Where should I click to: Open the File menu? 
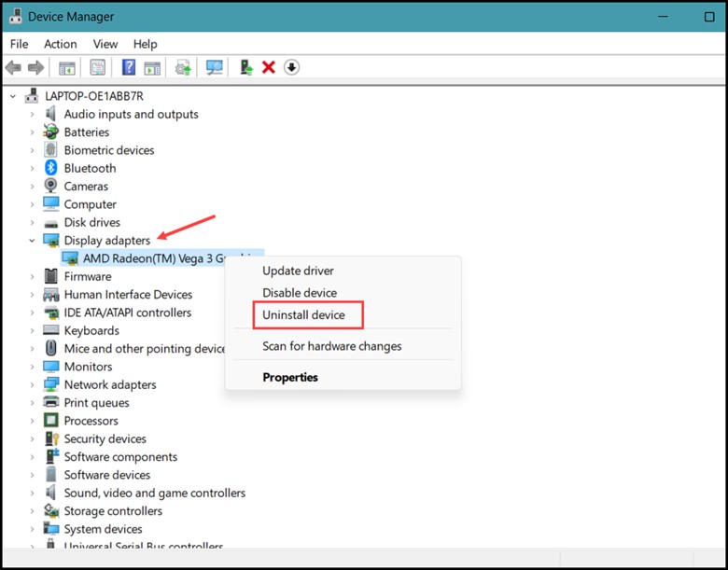point(19,44)
